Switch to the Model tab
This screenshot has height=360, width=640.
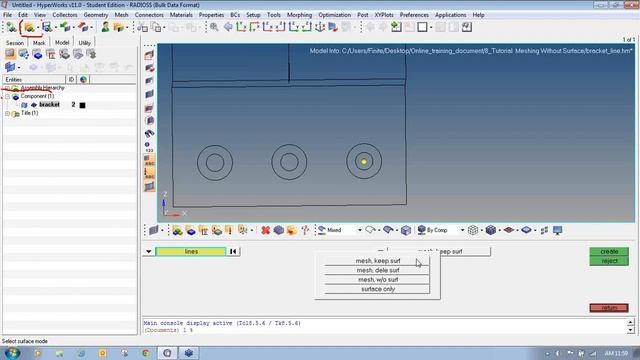pos(62,42)
